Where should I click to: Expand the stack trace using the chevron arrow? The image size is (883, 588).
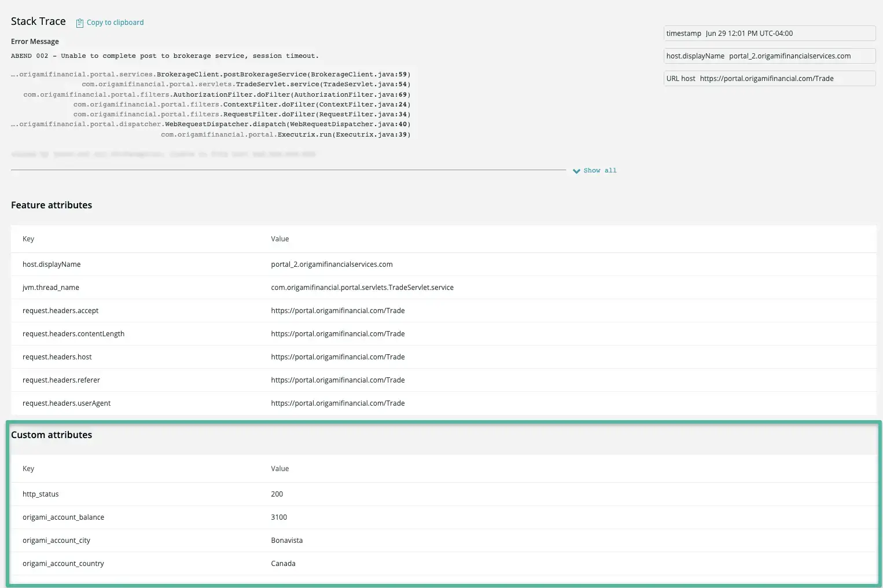(576, 171)
